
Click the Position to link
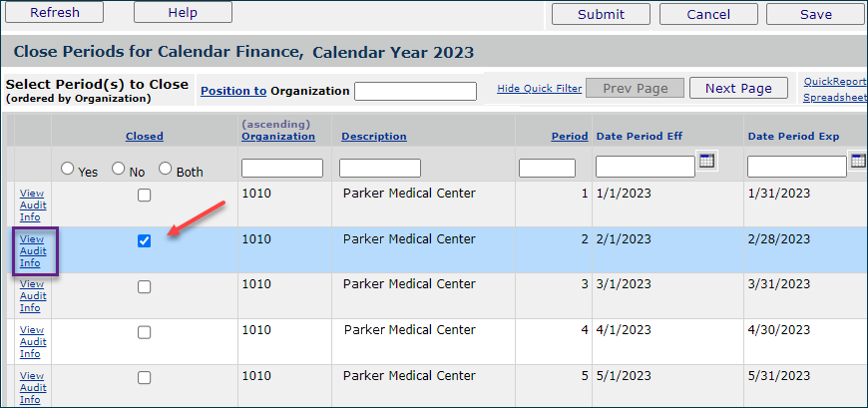click(x=233, y=91)
